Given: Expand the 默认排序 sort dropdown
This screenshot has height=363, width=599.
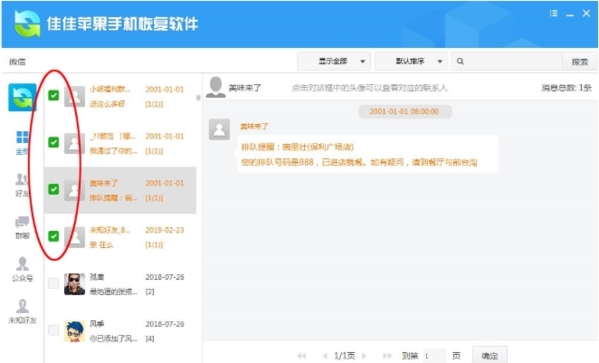Looking at the screenshot, I should tap(411, 61).
